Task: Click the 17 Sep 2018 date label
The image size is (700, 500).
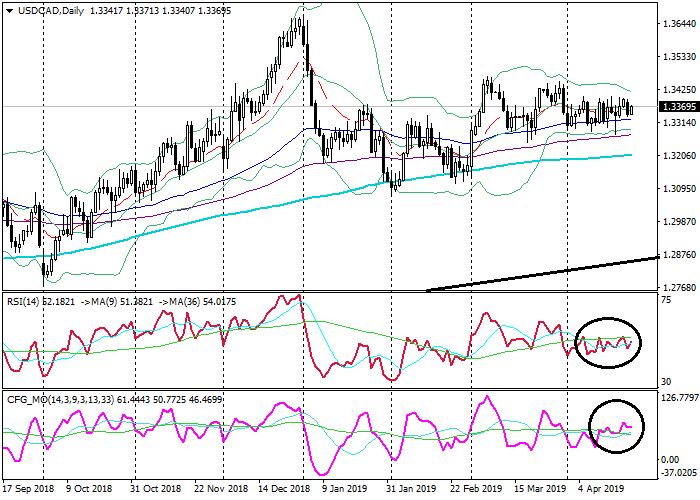Action: point(29,490)
